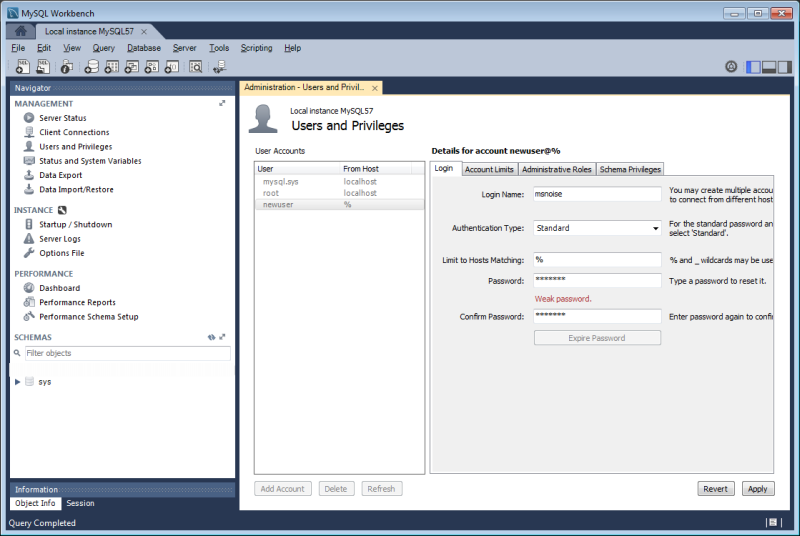This screenshot has width=800, height=536.
Task: Close the Administration - Users and Privileges tab
Action: coord(375,88)
